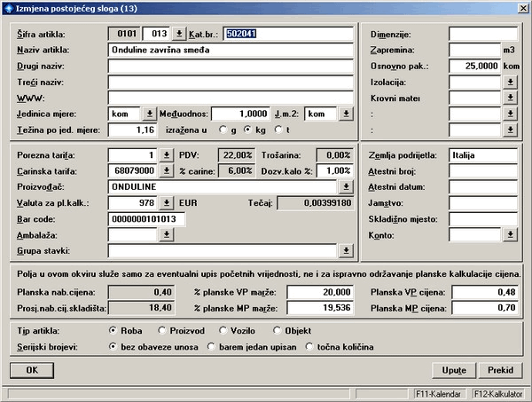
Task: Click the Planska MP cijena field
Action: (485, 308)
